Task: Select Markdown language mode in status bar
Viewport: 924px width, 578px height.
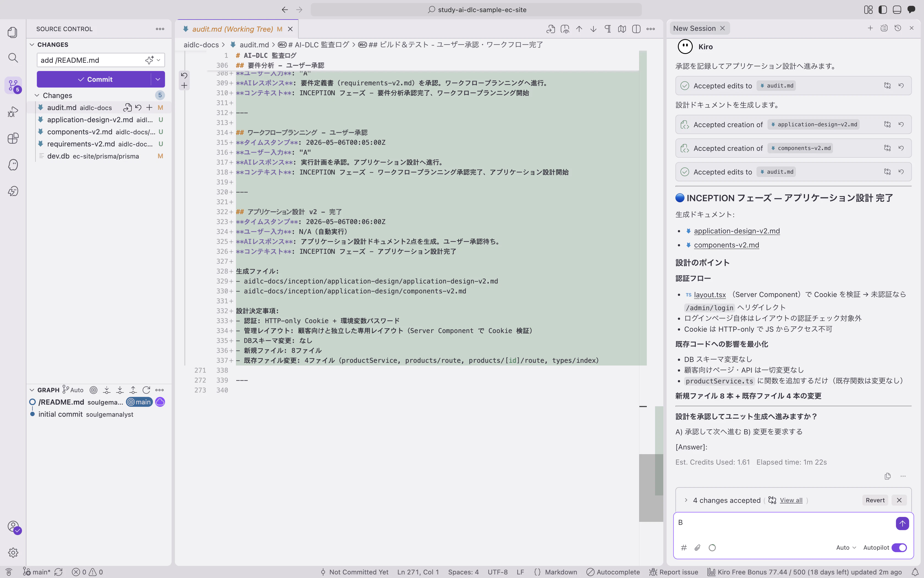Action: coord(560,572)
